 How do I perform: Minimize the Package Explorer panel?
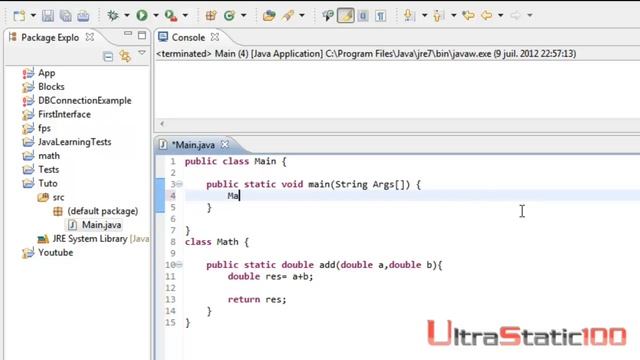(128, 34)
